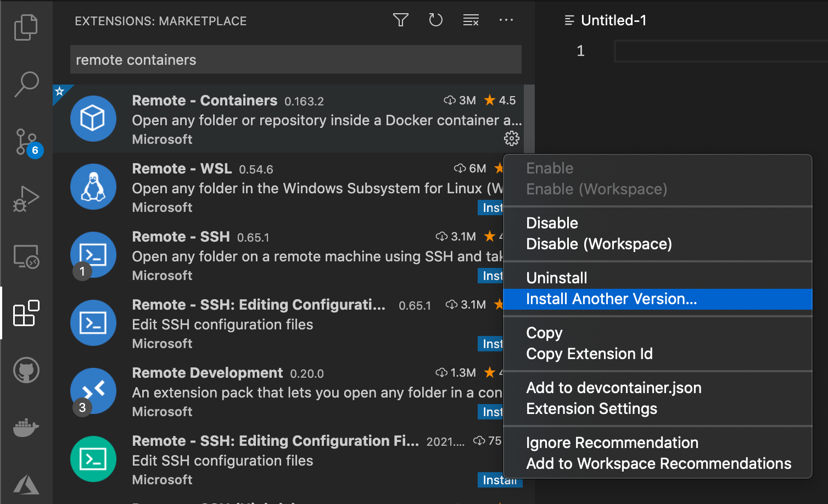Open the Remote Development extension title
828x504 pixels.
[208, 373]
